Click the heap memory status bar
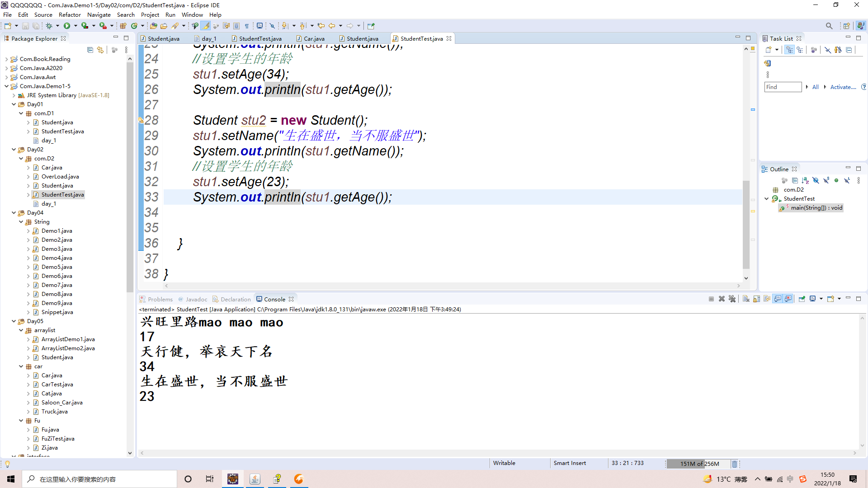This screenshot has height=488, width=868. (x=699, y=464)
